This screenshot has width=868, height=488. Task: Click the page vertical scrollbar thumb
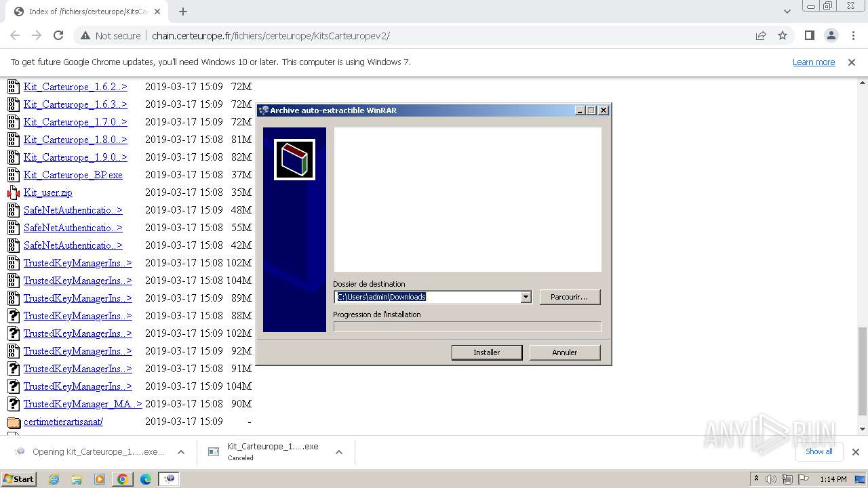[x=863, y=370]
